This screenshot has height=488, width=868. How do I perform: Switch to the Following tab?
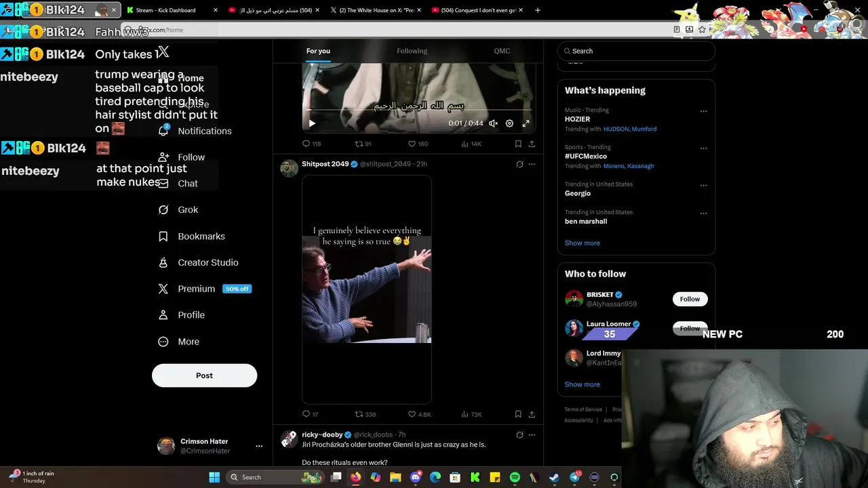point(412,51)
